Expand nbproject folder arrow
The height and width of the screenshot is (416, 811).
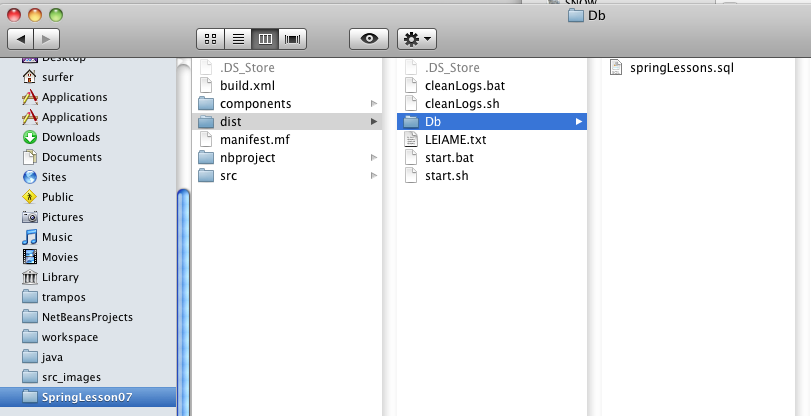pos(373,157)
